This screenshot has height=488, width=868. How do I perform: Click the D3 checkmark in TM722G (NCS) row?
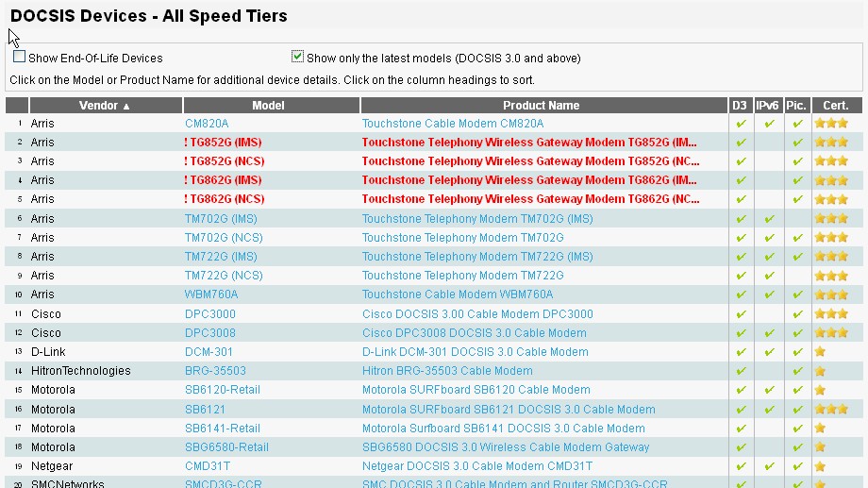pos(741,276)
